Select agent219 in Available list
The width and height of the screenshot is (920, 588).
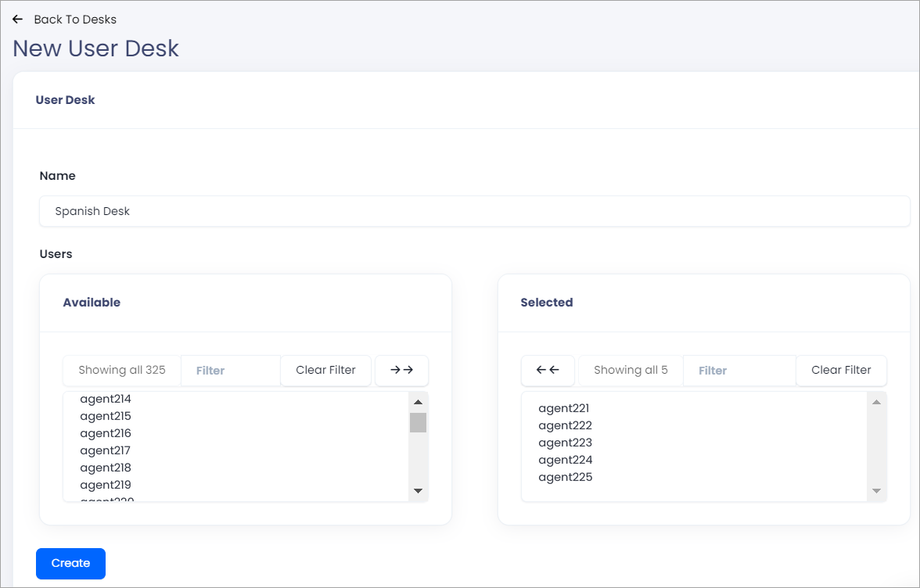(106, 485)
